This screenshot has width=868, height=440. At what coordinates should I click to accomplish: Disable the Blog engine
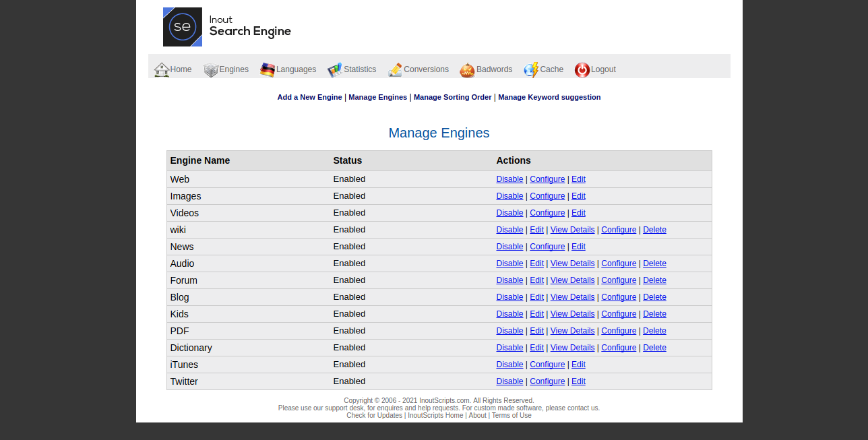pos(509,297)
